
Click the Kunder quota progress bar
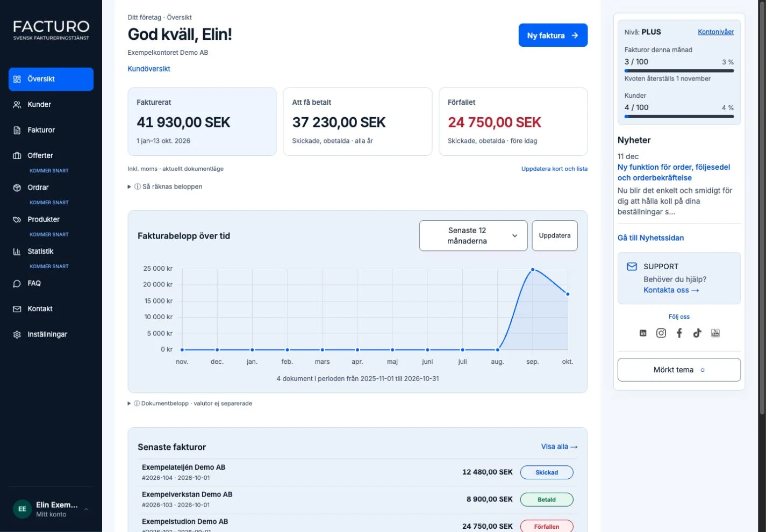(679, 117)
